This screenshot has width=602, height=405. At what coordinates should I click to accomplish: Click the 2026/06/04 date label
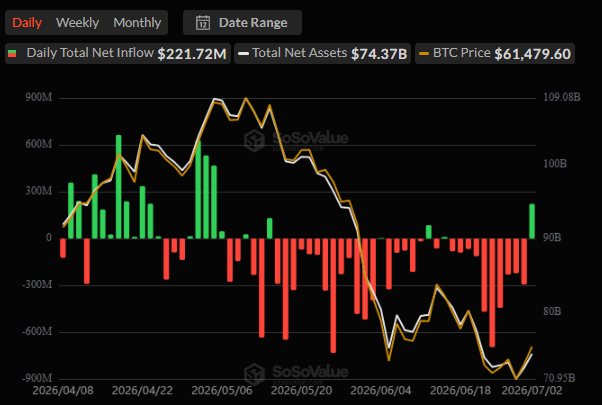381,391
